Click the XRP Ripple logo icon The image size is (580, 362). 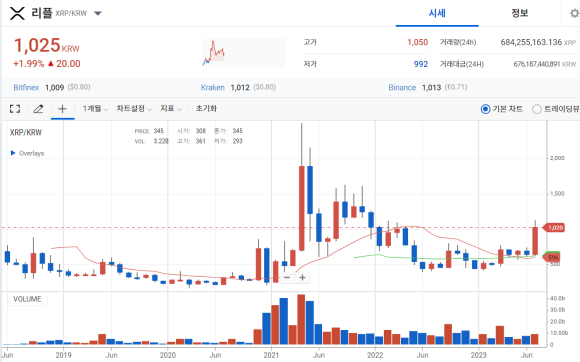click(x=17, y=14)
